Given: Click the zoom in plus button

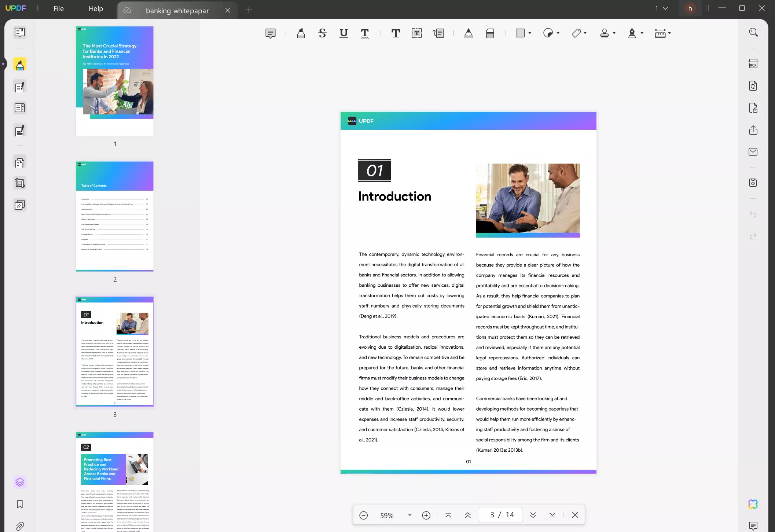Looking at the screenshot, I should point(426,515).
